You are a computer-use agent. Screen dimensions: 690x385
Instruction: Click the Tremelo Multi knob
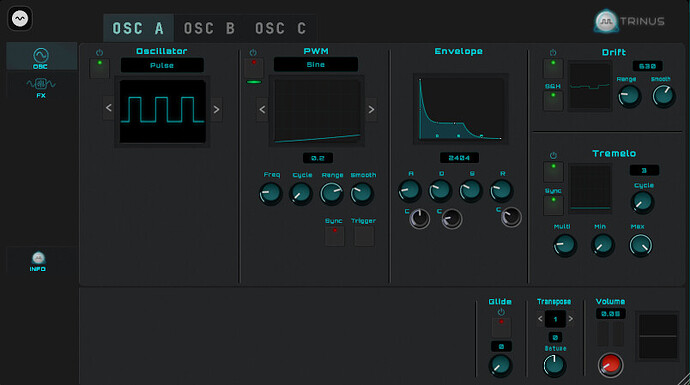click(565, 245)
